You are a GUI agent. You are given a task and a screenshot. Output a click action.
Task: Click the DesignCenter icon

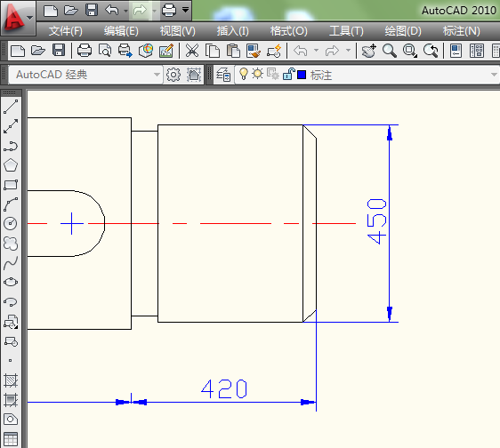[x=477, y=51]
